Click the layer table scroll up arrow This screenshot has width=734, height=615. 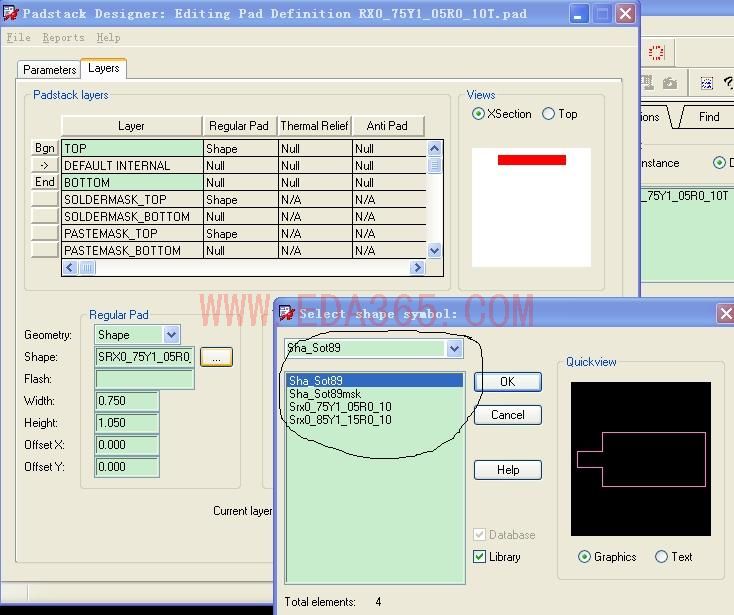(x=434, y=148)
